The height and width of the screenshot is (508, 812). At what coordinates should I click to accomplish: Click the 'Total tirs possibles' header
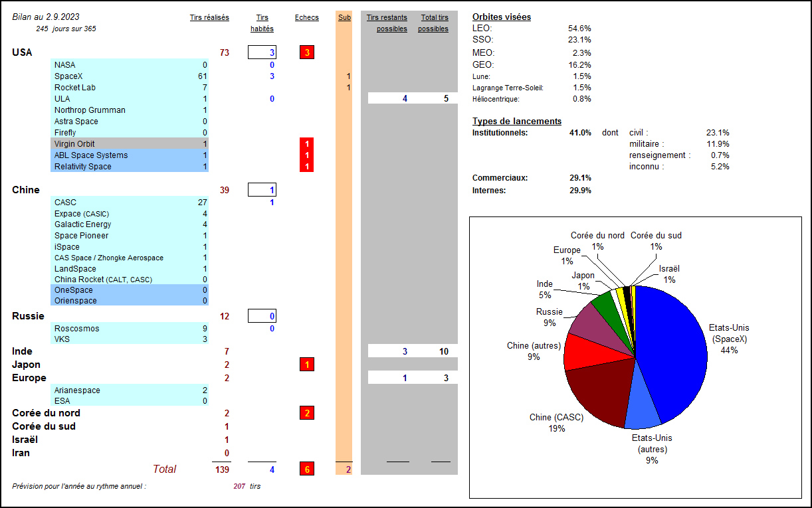click(434, 23)
